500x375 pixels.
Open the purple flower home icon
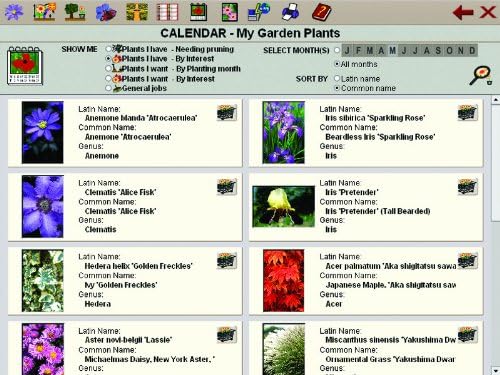click(x=14, y=12)
